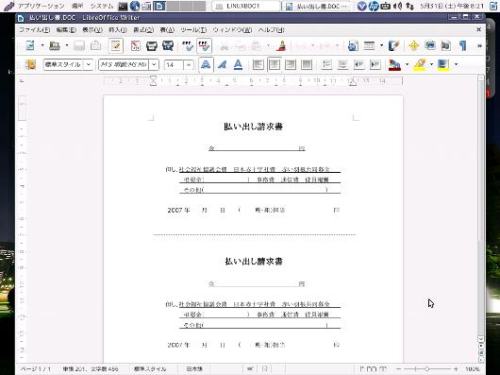Screen dimensions: 500x375
Task: Click the Show draw functions icon
Action: tap(394, 46)
